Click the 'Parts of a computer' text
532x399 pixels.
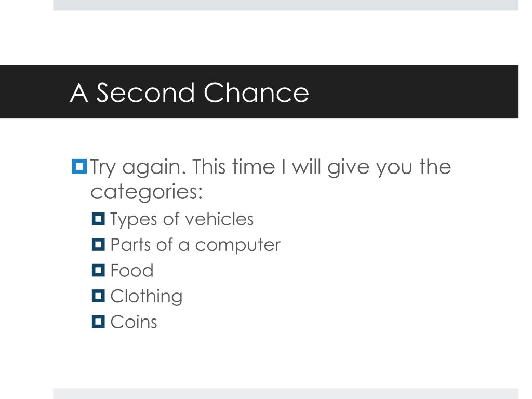pos(195,245)
